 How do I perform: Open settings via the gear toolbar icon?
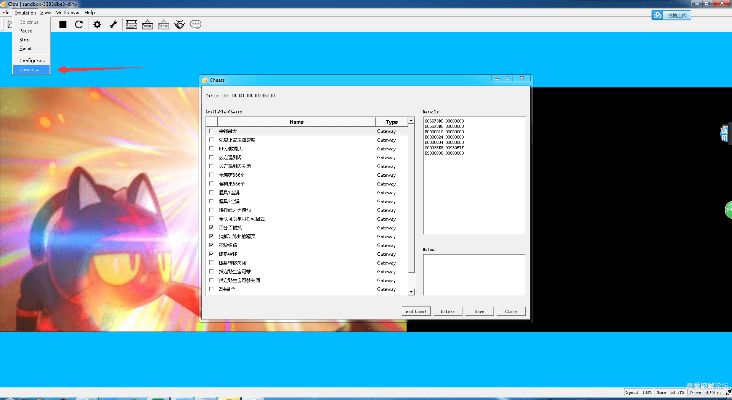pyautogui.click(x=97, y=24)
